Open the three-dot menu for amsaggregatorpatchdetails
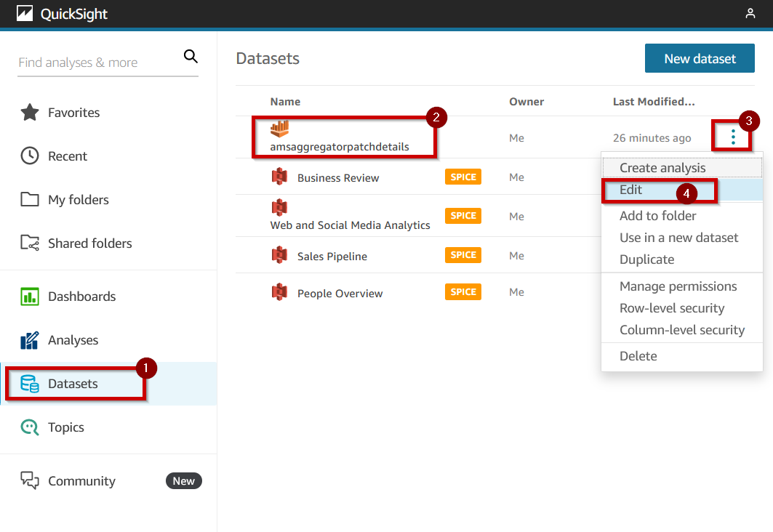The height and width of the screenshot is (532, 773). [x=733, y=137]
